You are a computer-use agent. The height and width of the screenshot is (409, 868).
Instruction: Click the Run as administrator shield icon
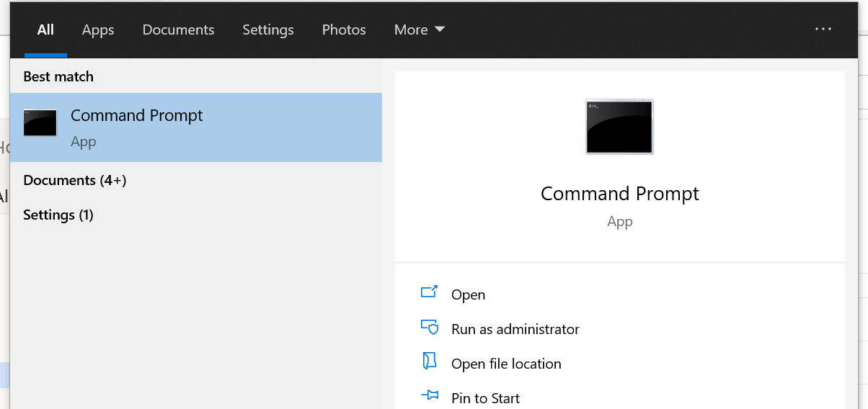pos(430,328)
